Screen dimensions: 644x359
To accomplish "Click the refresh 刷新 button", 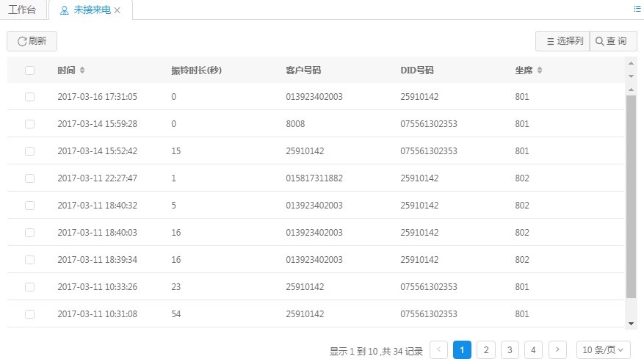I will pos(32,41).
